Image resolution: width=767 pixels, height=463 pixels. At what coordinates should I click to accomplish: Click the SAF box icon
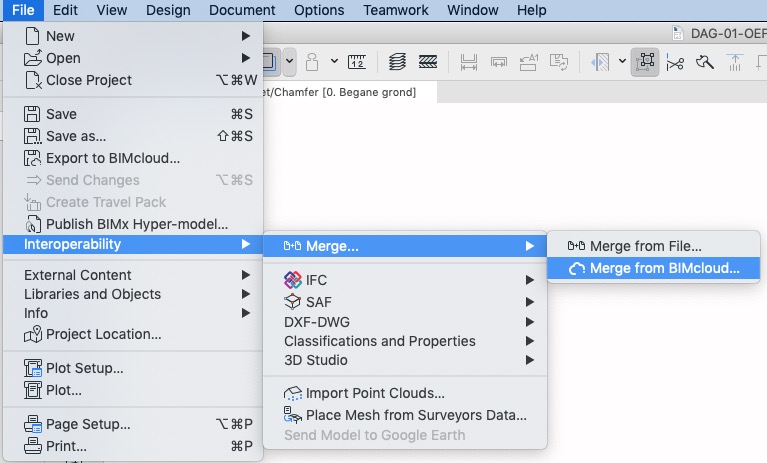click(x=293, y=302)
